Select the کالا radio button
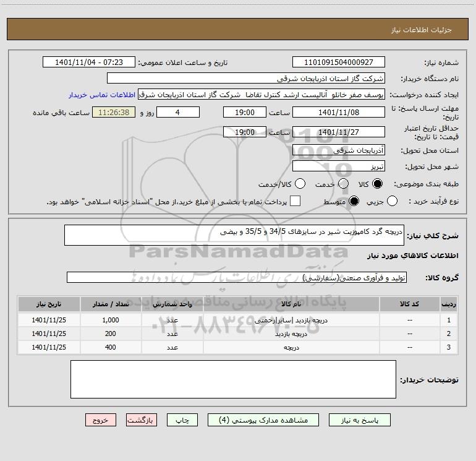The image size is (476, 461). click(377, 184)
